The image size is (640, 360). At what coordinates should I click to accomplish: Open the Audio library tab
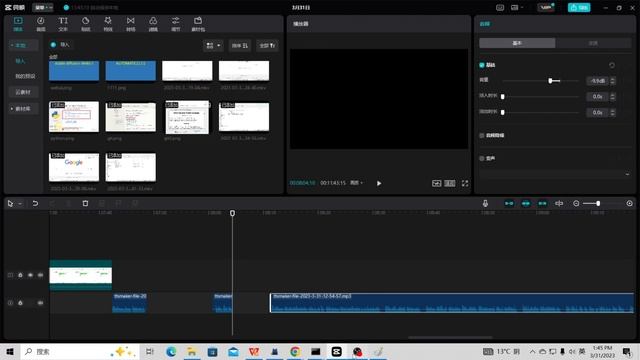click(40, 24)
